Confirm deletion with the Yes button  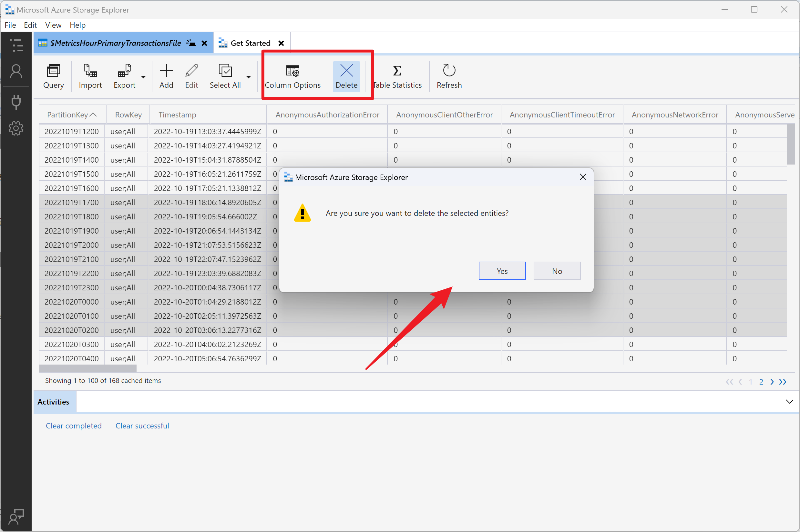(x=502, y=271)
